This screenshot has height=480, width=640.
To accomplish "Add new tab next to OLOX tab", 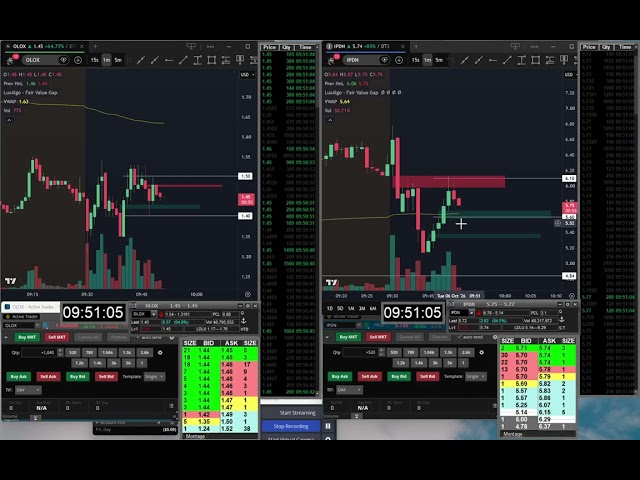I will pos(95,46).
